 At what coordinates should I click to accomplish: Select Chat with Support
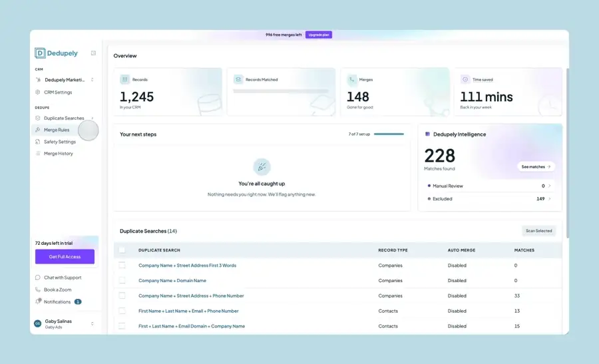(x=63, y=277)
